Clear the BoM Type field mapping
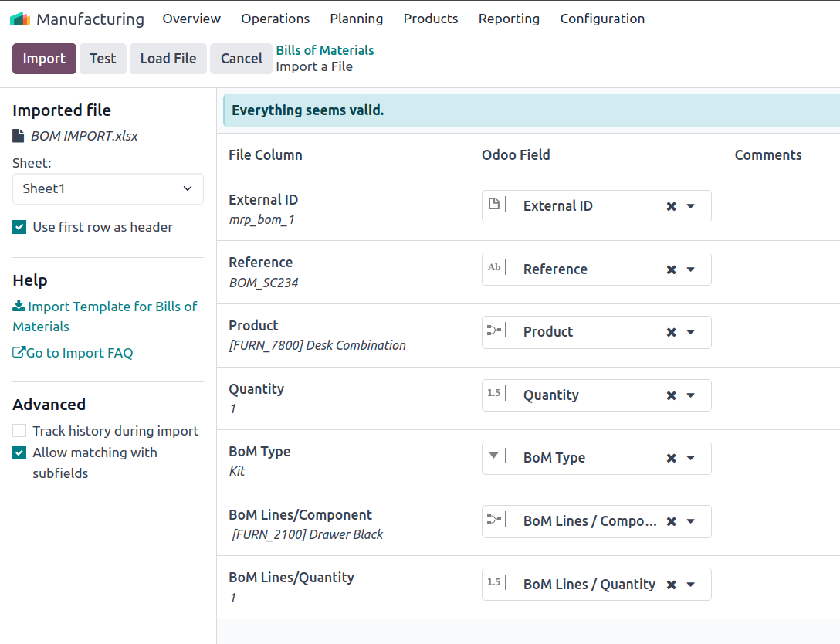This screenshot has height=644, width=840. coord(671,458)
